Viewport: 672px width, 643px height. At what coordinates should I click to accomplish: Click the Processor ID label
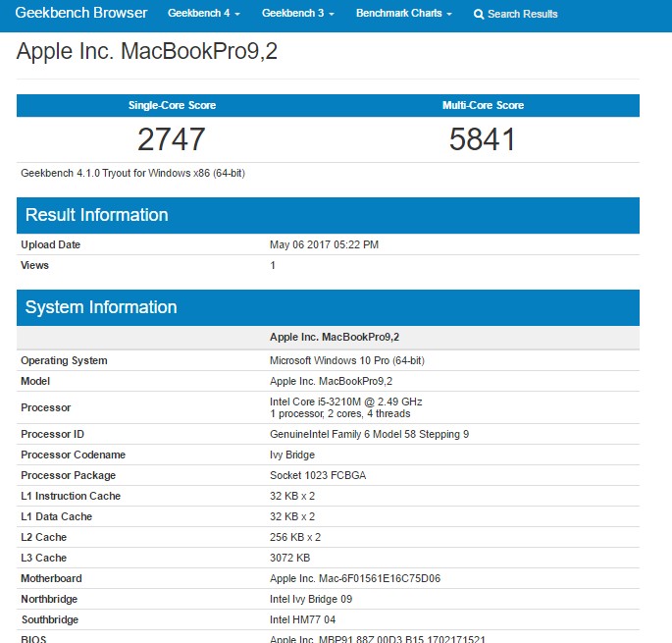(52, 434)
